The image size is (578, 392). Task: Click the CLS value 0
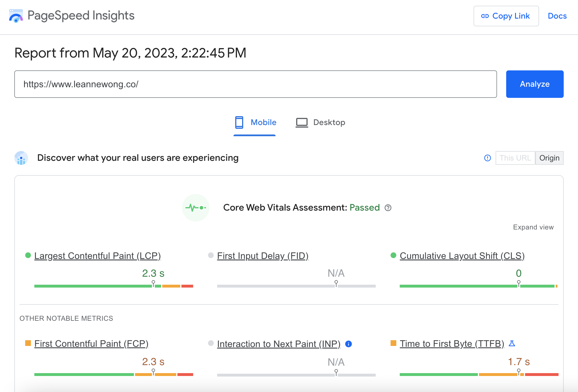coord(518,273)
